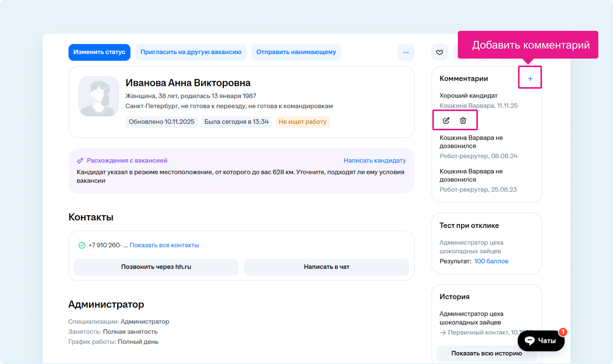Click Отправить нанимающему button
This screenshot has height=364, width=613.
(296, 52)
